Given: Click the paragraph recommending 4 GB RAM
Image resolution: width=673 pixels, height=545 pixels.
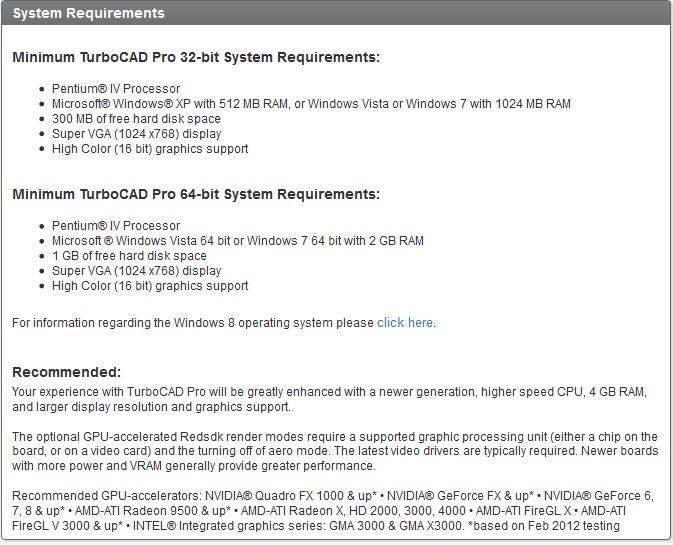Looking at the screenshot, I should 329,399.
